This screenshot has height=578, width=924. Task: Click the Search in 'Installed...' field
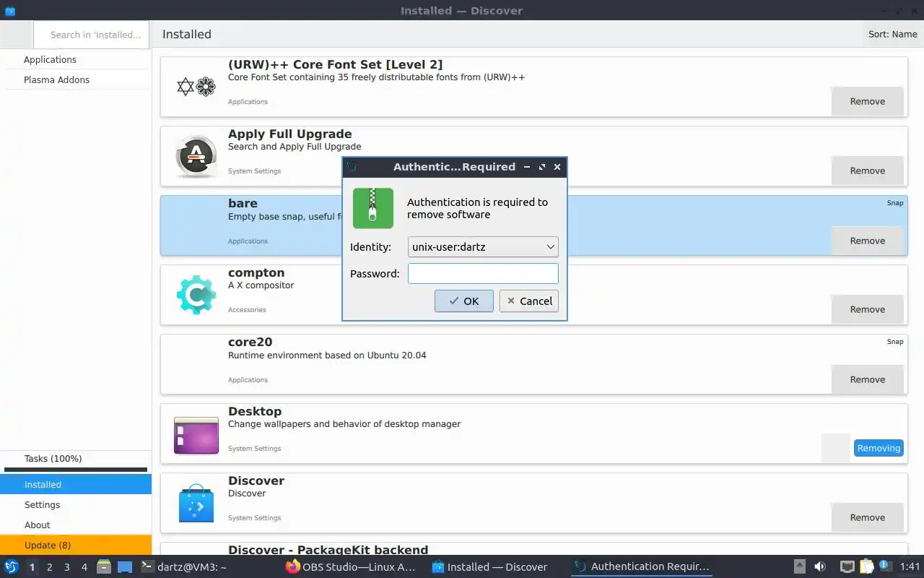[x=92, y=35]
